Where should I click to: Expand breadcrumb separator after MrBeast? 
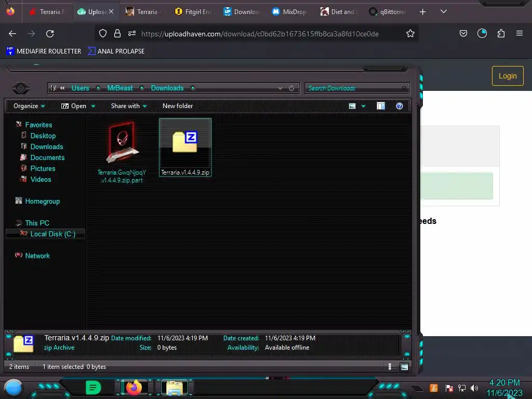142,88
